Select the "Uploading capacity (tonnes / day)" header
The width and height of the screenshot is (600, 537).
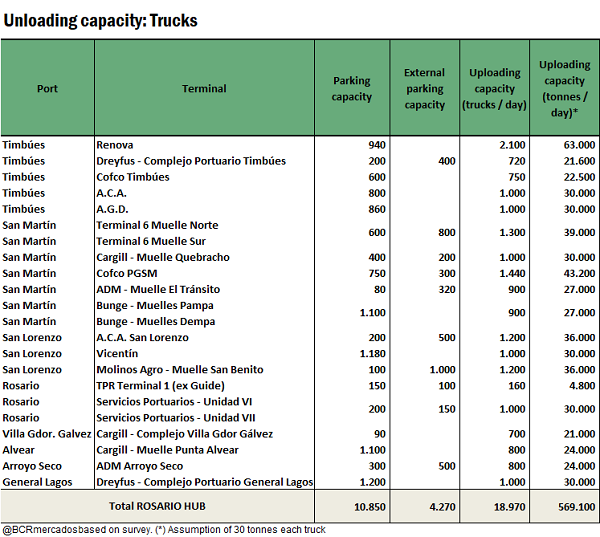point(564,88)
